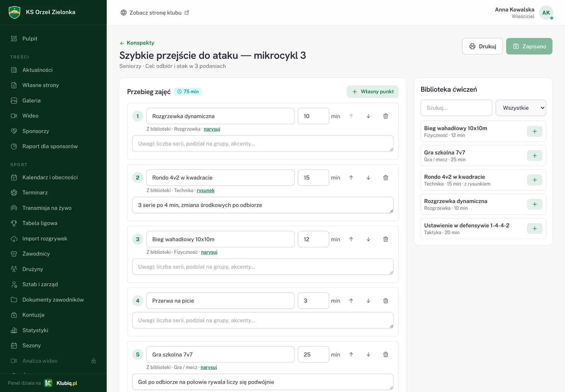
Task: Add a Własny punkt to the plan
Action: pyautogui.click(x=373, y=92)
